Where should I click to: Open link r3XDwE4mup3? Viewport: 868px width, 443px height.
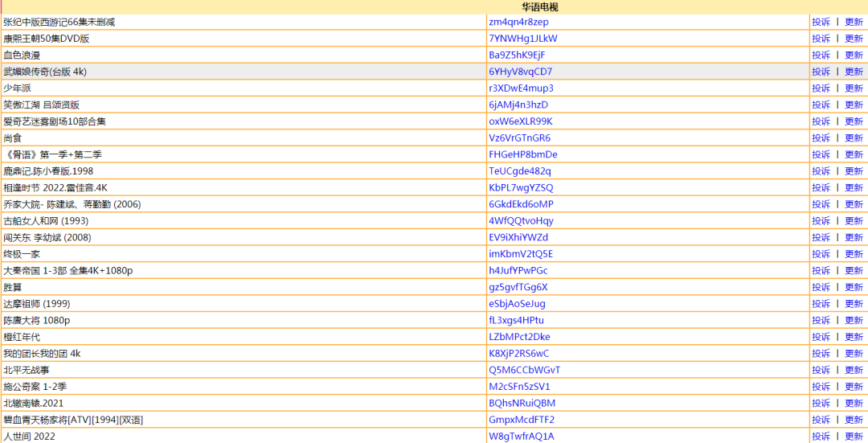click(x=521, y=88)
